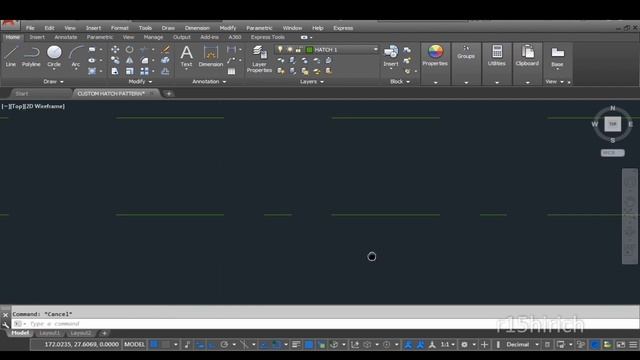The height and width of the screenshot is (360, 640).
Task: Click the TOP face of ViewCube
Action: tap(612, 124)
